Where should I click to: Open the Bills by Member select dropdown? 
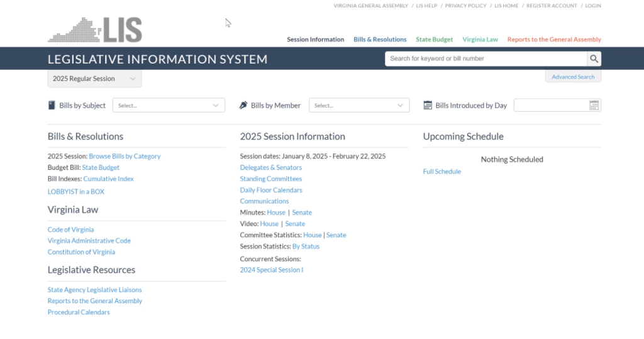(358, 106)
